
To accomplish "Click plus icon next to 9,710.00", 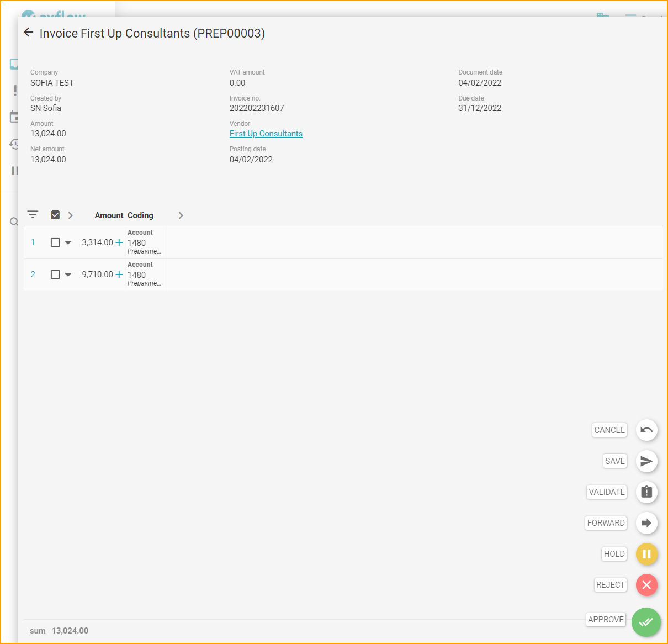I will tap(119, 275).
